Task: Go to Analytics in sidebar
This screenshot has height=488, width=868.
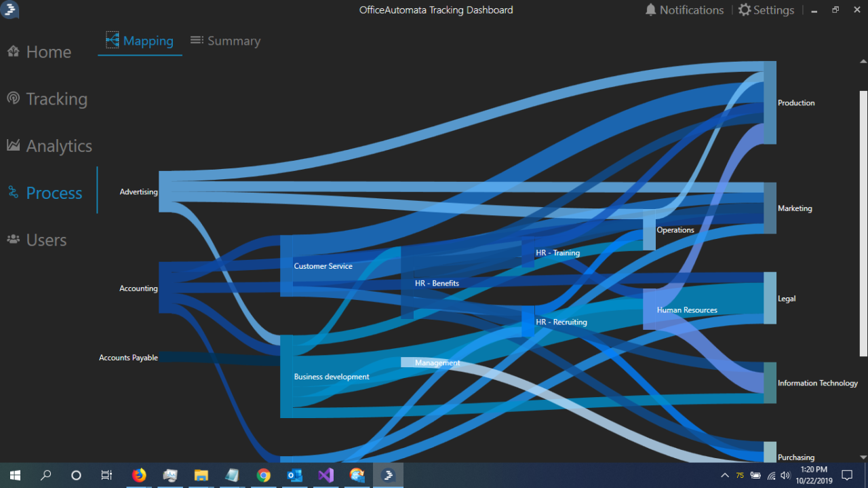Action: 59,145
